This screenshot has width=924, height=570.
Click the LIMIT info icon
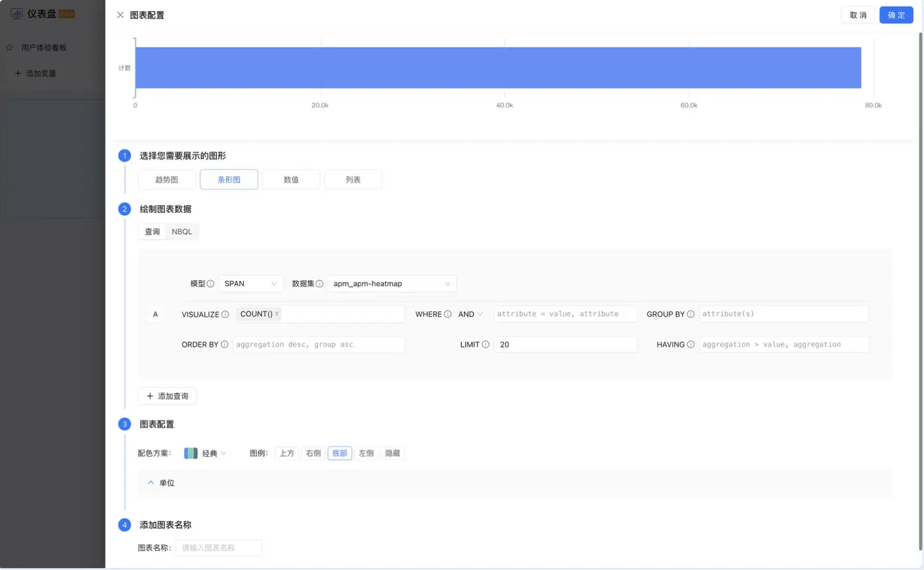coord(486,344)
